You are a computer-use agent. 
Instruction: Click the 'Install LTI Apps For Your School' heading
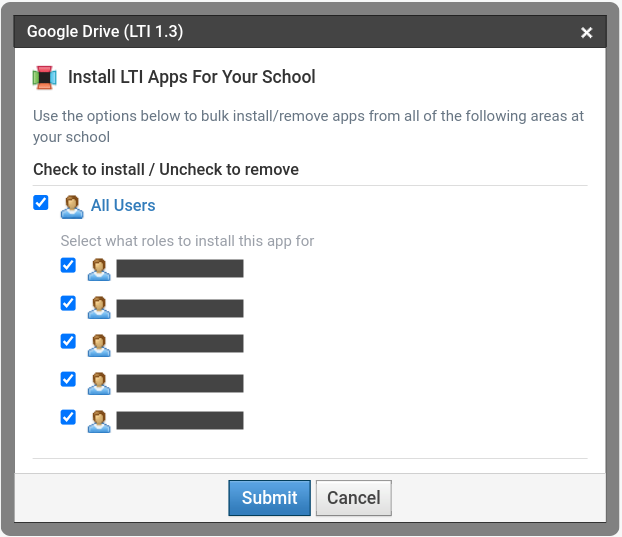pyautogui.click(x=192, y=77)
